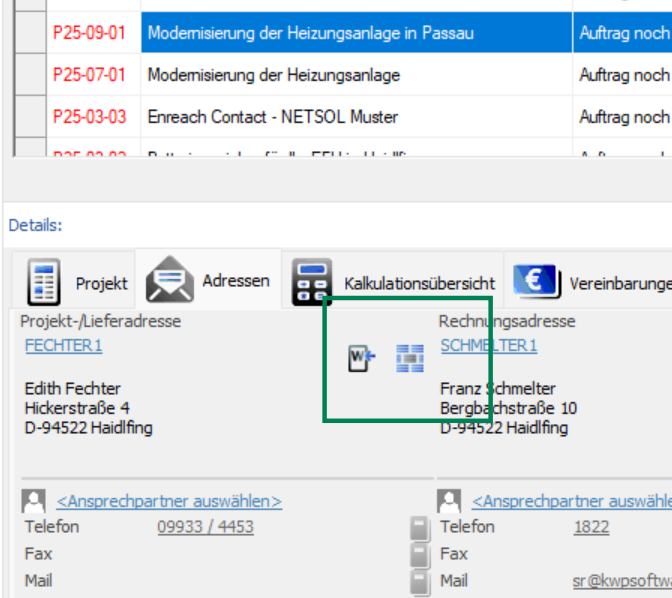This screenshot has width=672, height=598.
Task: Click the phone number 09933 / 4453
Action: pyautogui.click(x=205, y=527)
